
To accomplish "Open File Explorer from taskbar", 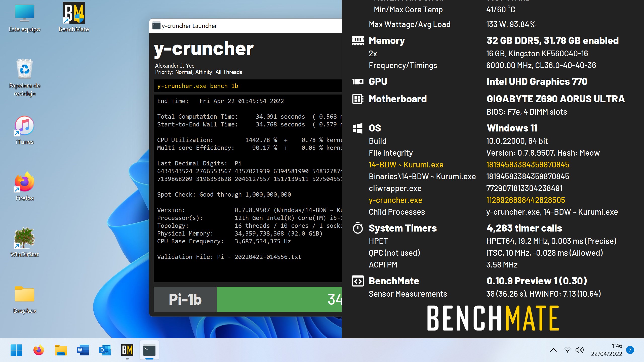I will (61, 350).
